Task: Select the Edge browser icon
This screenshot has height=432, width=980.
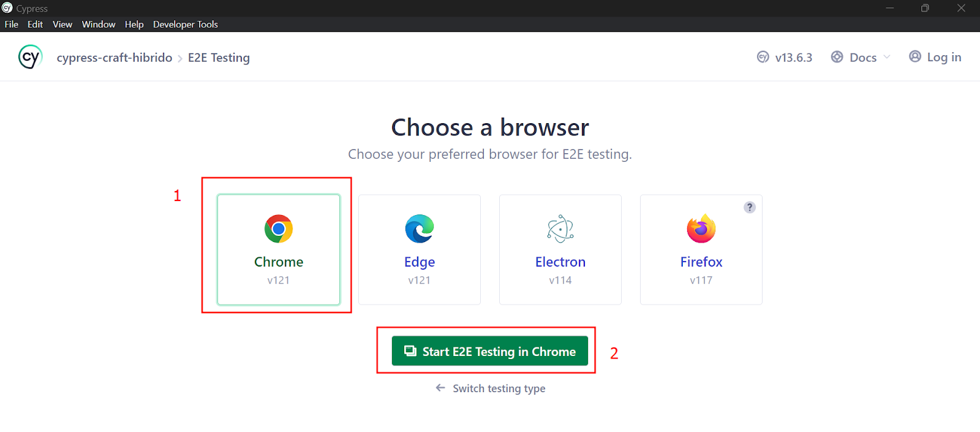Action: [x=420, y=229]
